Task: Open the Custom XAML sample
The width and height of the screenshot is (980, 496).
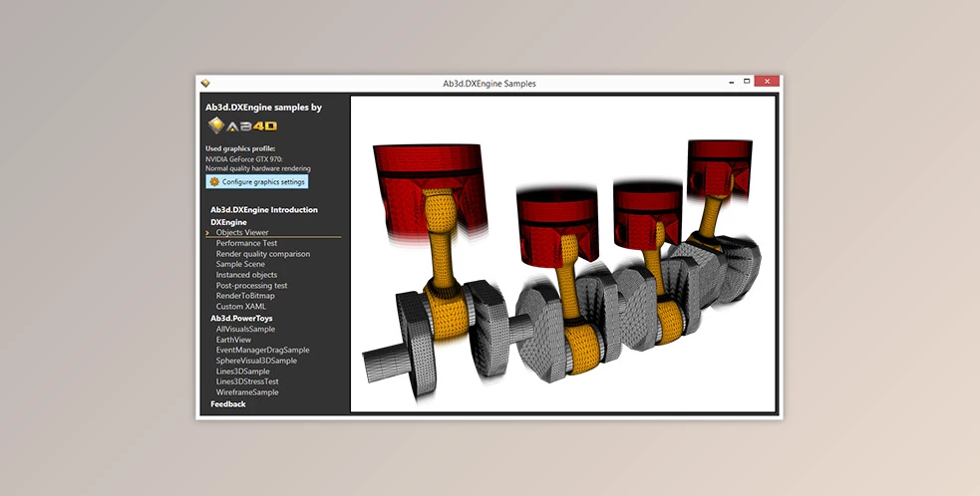Action: click(240, 306)
